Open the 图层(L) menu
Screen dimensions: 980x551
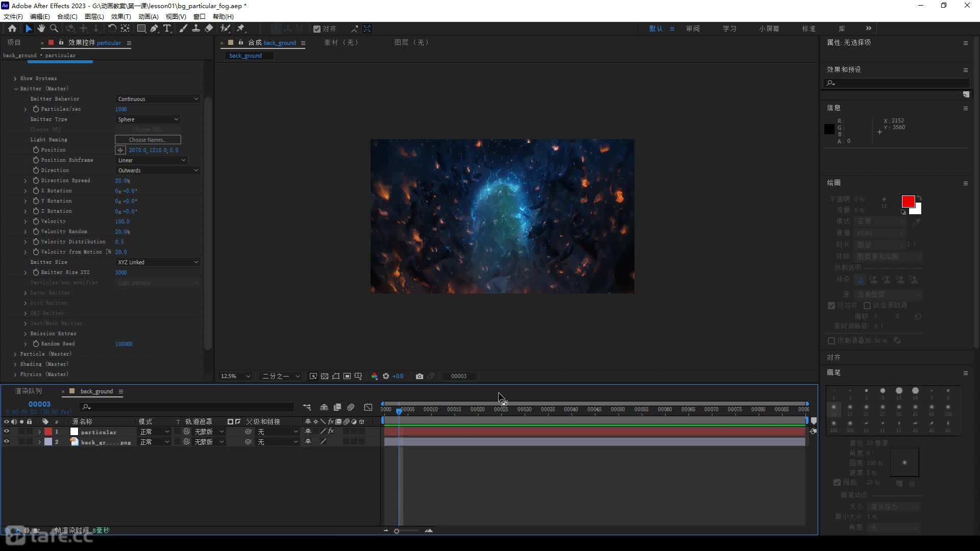pos(94,17)
